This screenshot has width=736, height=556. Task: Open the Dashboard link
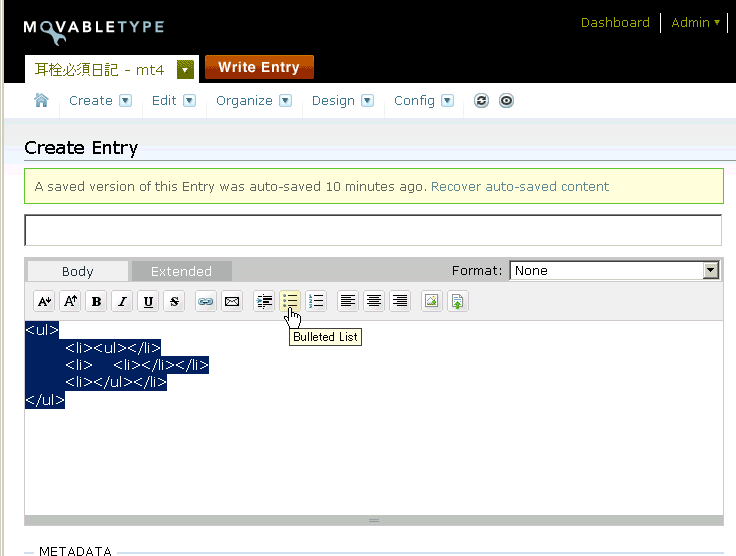click(x=615, y=23)
